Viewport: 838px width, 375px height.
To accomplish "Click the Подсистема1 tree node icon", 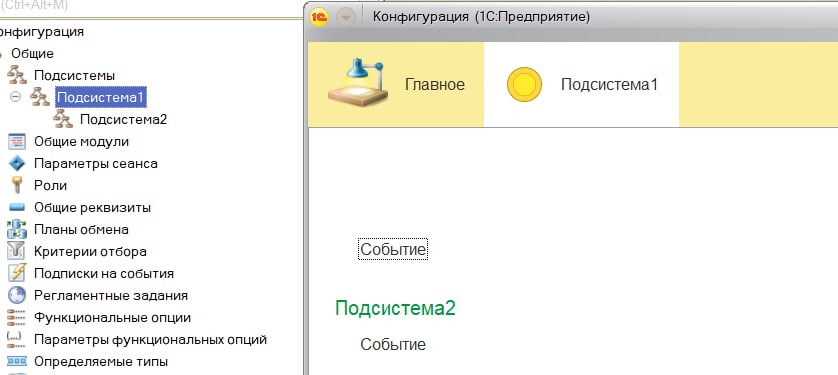I will tap(40, 97).
